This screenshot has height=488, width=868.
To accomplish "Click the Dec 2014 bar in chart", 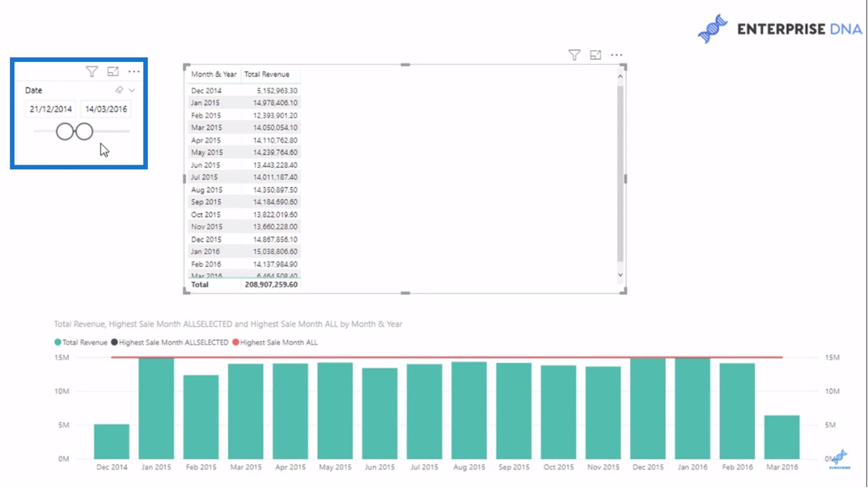I will coord(112,442).
